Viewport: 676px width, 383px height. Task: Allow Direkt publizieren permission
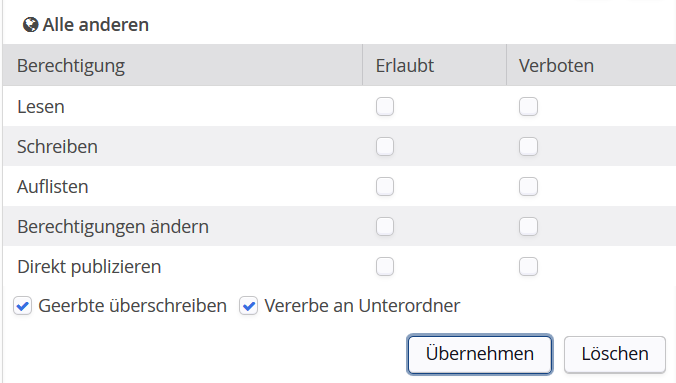click(x=385, y=267)
